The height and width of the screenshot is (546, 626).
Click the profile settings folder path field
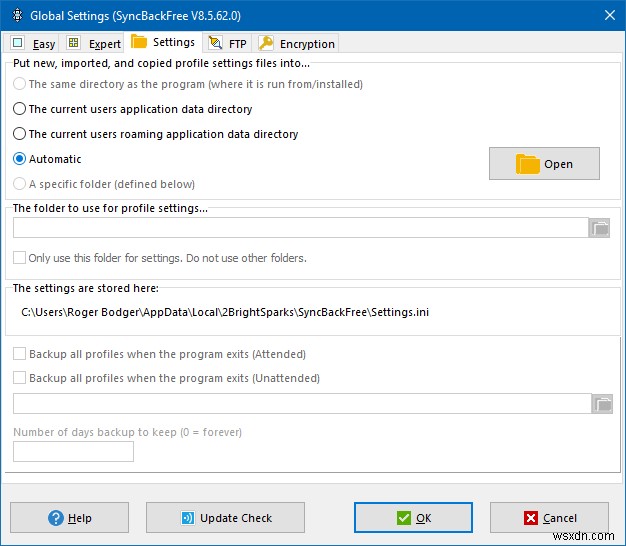click(x=298, y=228)
